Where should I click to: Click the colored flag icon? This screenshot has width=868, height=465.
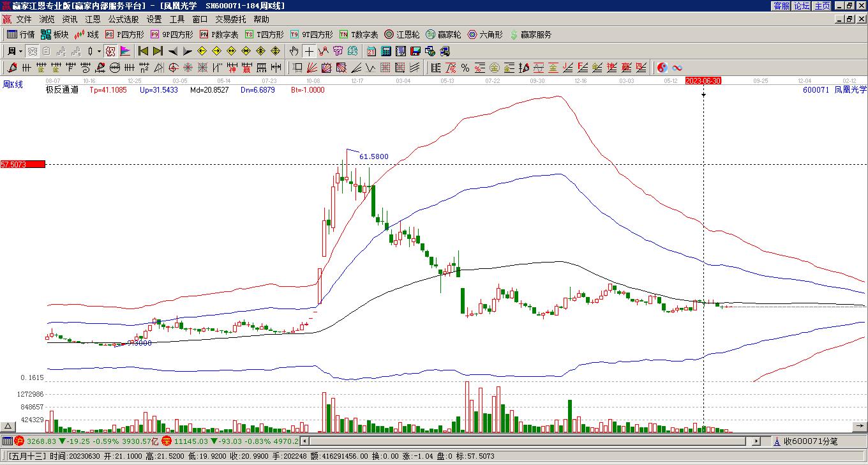click(125, 51)
